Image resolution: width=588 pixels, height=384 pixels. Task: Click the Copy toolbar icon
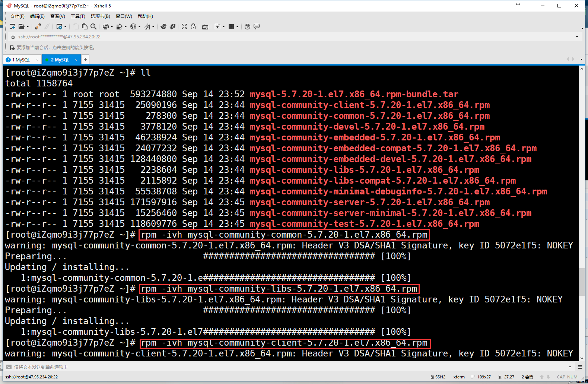pyautogui.click(x=76, y=26)
